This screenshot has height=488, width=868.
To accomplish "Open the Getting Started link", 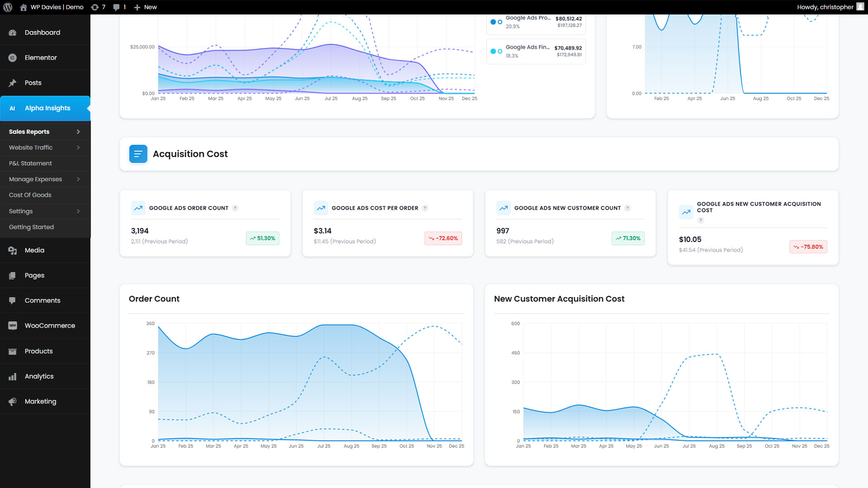I will pyautogui.click(x=31, y=227).
